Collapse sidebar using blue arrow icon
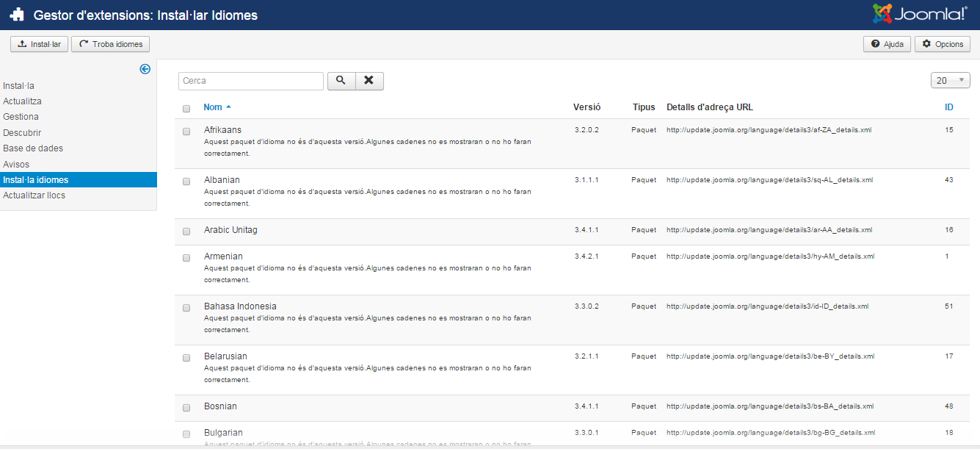 [145, 69]
